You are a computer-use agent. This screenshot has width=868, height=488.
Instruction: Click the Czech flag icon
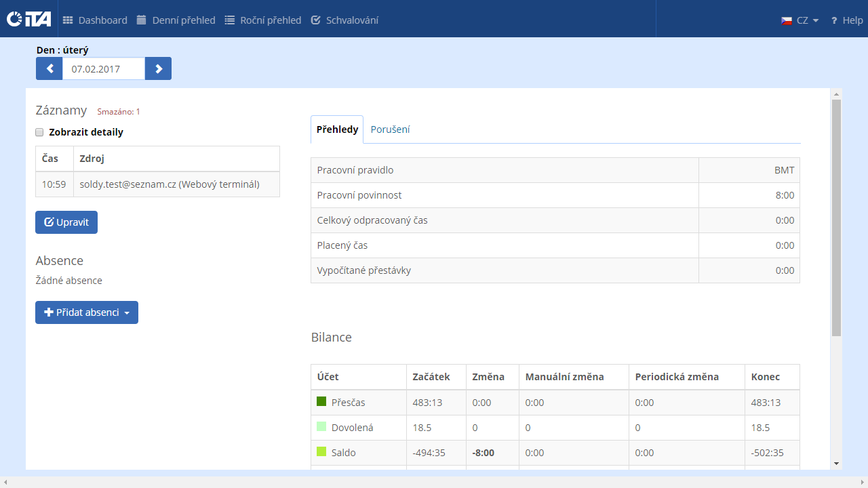pos(787,20)
